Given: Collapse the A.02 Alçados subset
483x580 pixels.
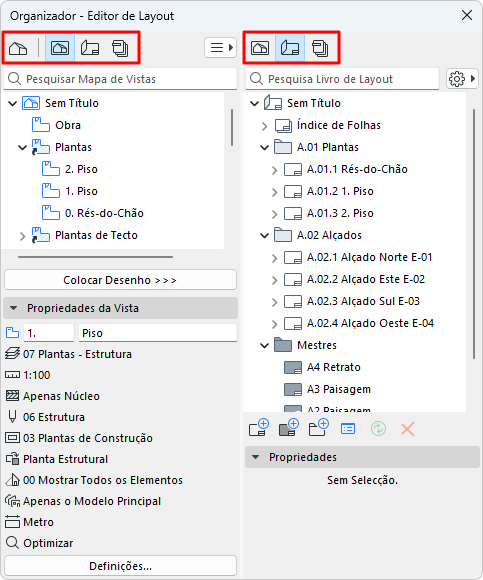Looking at the screenshot, I should pyautogui.click(x=264, y=235).
